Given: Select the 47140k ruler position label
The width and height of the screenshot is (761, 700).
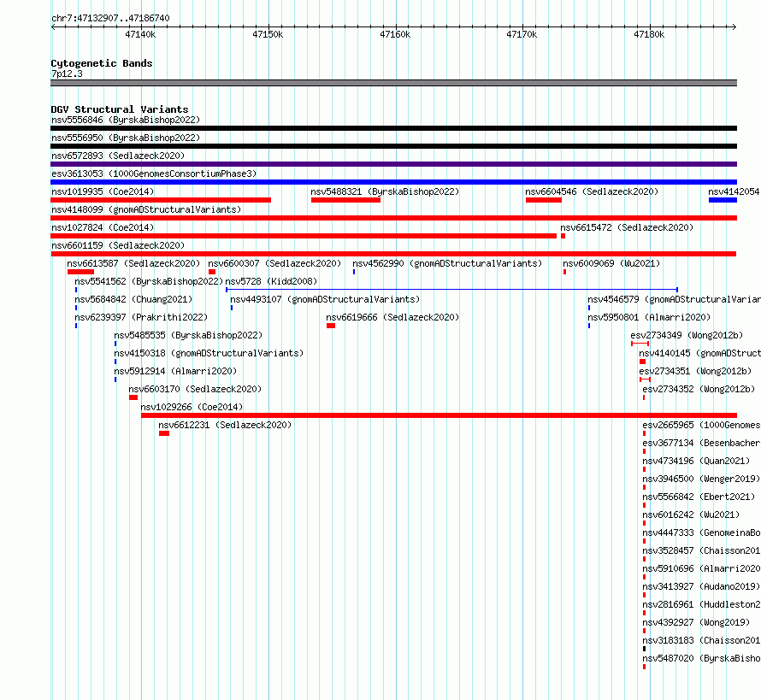Looking at the screenshot, I should coord(140,34).
